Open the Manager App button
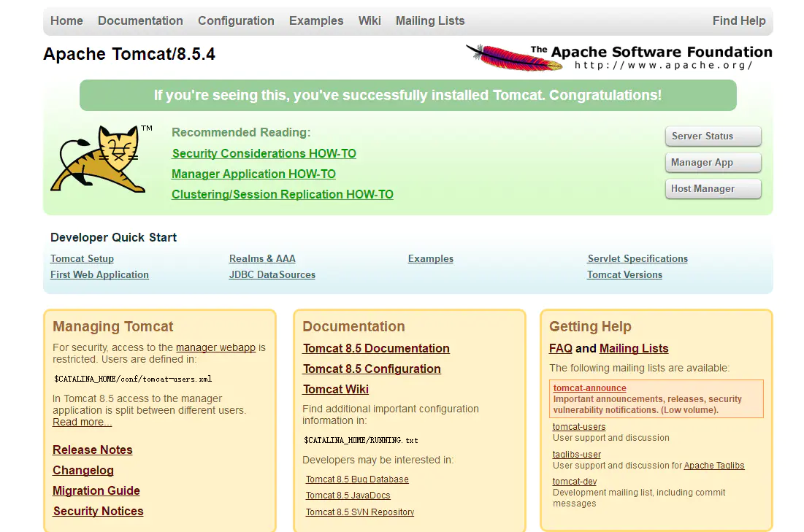 [713, 163]
